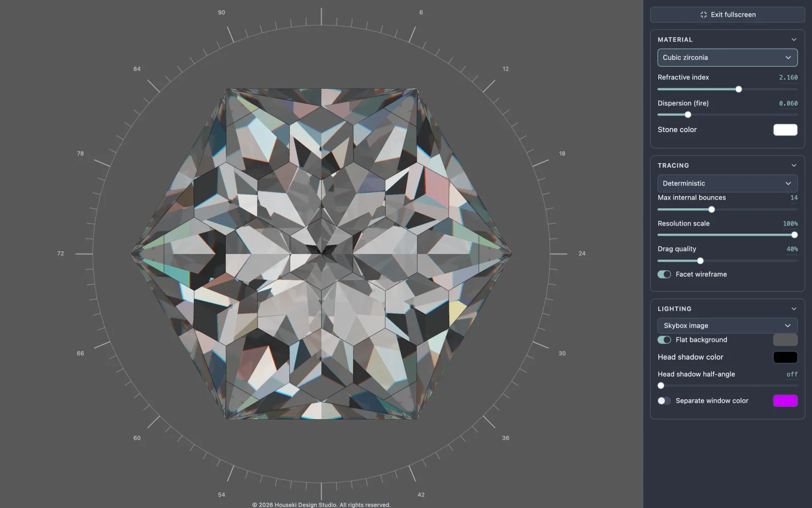This screenshot has width=812, height=508.
Task: Click the Resolution scale slider handle
Action: [x=794, y=235]
